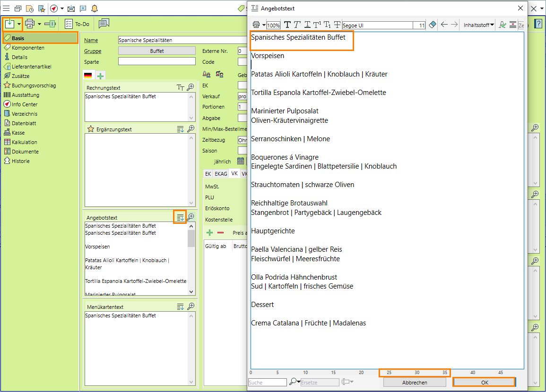The image size is (546, 392).
Task: Run the spell check icon
Action: pos(503,25)
